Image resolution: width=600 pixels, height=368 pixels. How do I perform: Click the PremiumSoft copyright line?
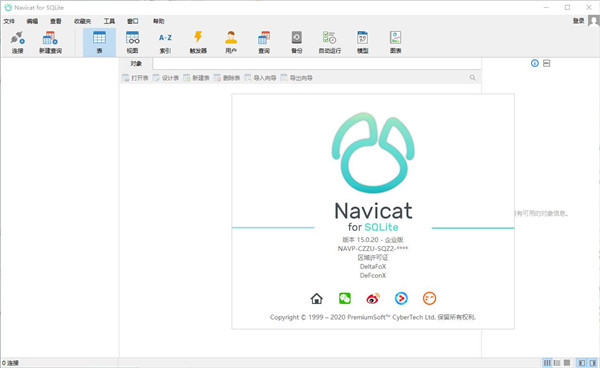click(x=373, y=317)
